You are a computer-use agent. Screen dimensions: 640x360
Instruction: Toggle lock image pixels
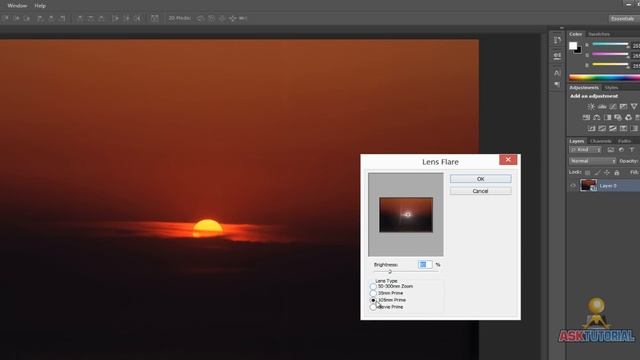click(597, 173)
